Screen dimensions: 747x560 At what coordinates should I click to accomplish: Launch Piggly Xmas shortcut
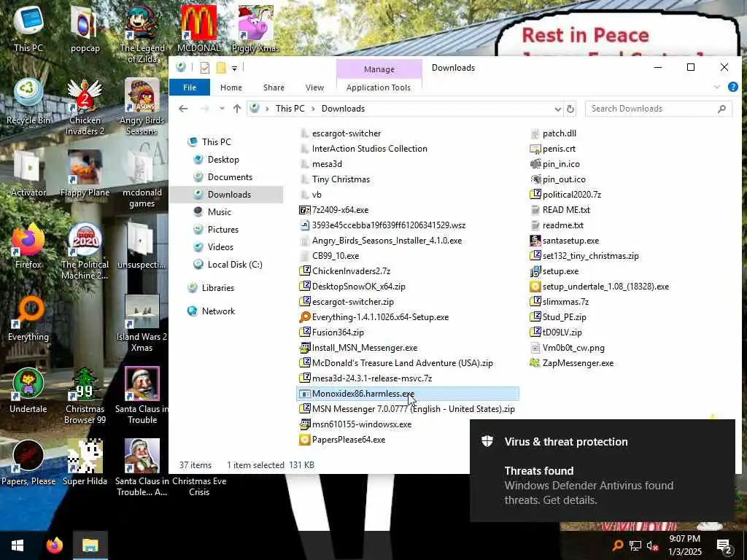pyautogui.click(x=255, y=28)
